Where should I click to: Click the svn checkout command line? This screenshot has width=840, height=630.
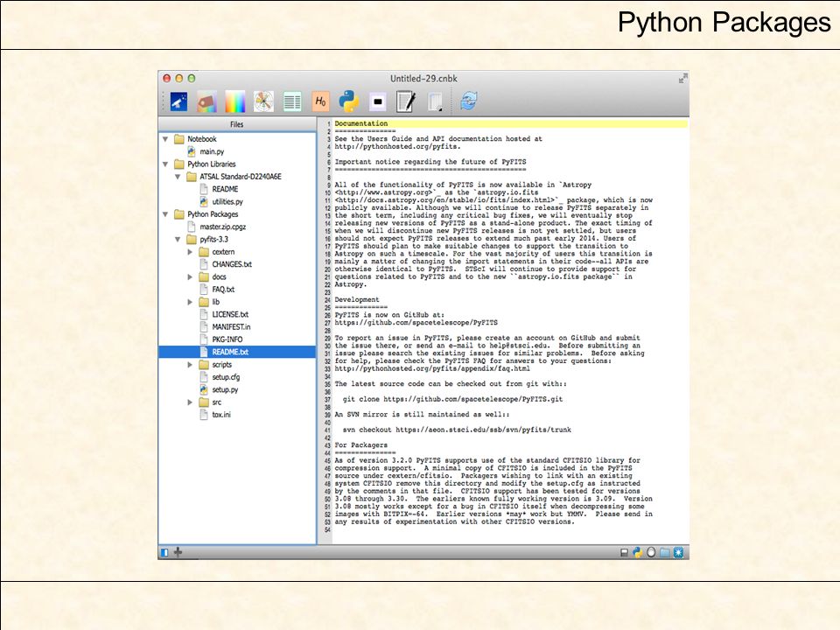click(457, 430)
